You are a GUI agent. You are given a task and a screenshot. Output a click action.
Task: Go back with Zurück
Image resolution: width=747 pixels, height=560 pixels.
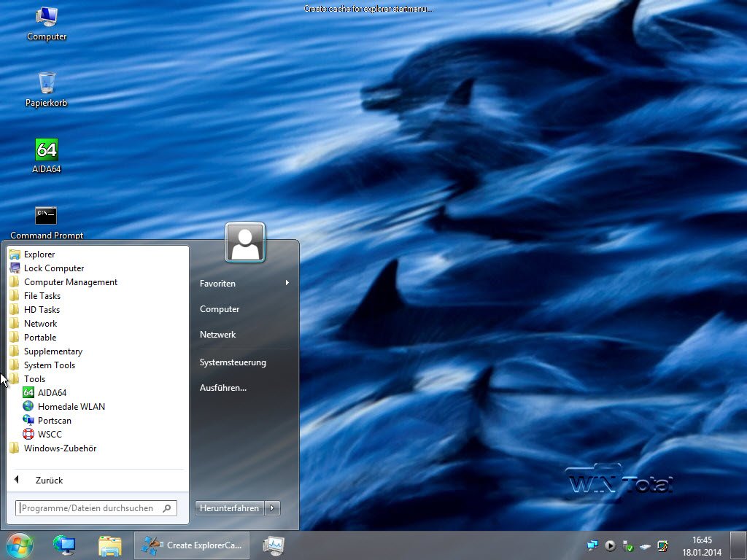(49, 481)
